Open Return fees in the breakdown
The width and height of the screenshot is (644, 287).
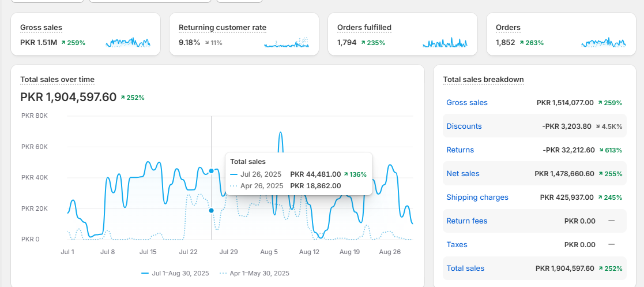click(x=466, y=221)
